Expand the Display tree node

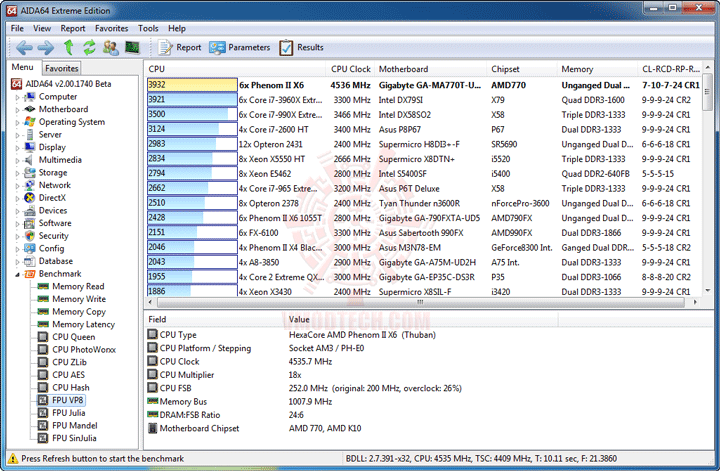point(17,148)
